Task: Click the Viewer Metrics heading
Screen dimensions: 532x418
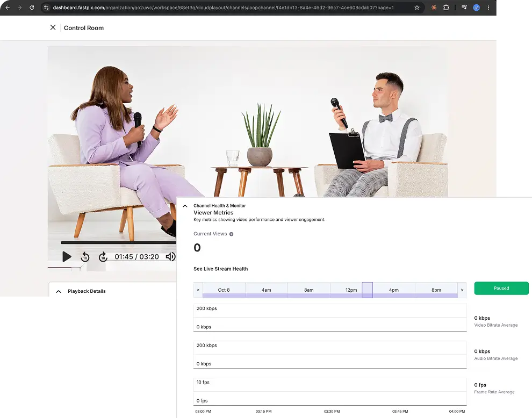Action: 213,213
